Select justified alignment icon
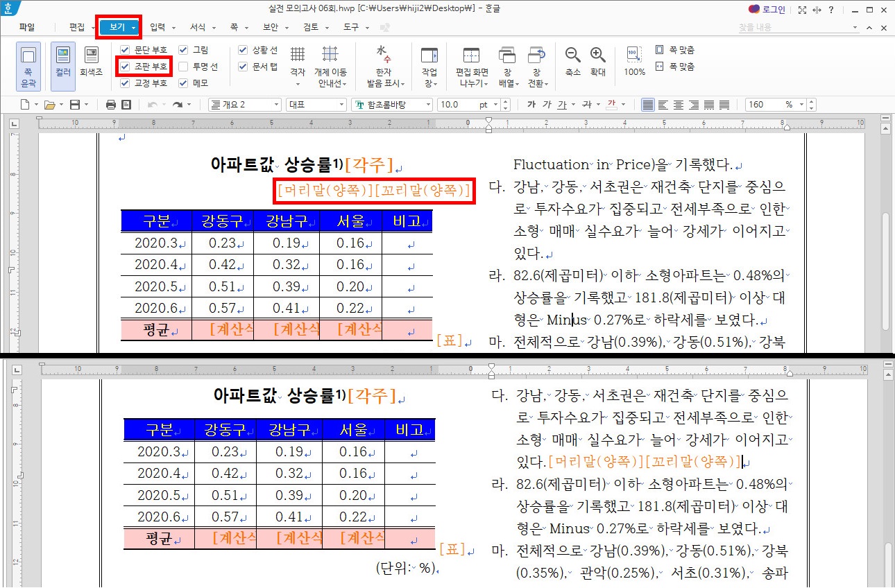895x588 pixels. pyautogui.click(x=648, y=105)
